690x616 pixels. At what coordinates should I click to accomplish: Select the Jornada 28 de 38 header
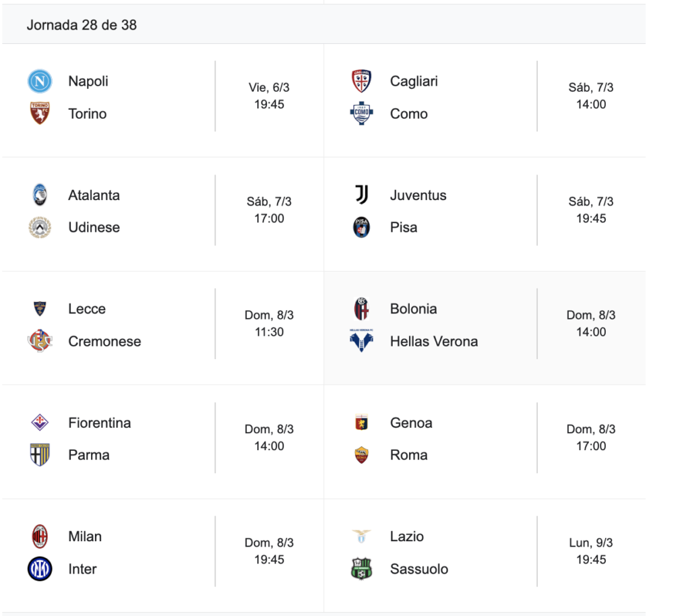click(x=82, y=25)
